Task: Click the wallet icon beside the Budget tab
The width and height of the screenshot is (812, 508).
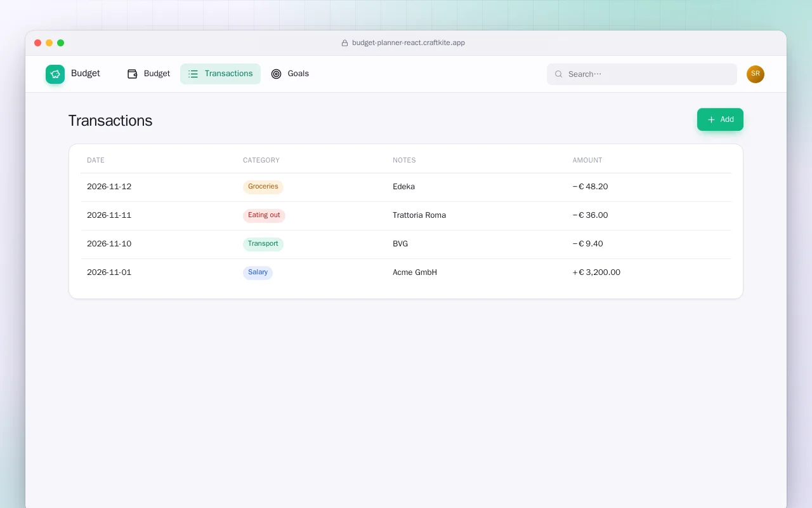Action: [132, 74]
